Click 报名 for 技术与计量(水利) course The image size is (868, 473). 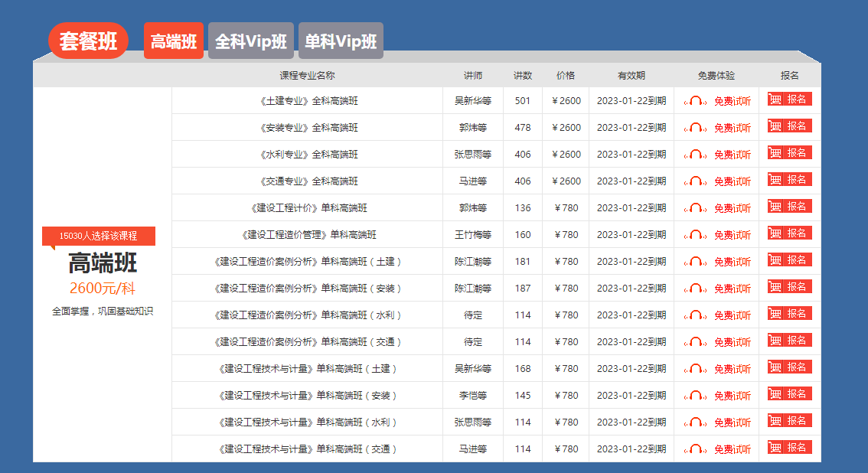[x=789, y=421]
